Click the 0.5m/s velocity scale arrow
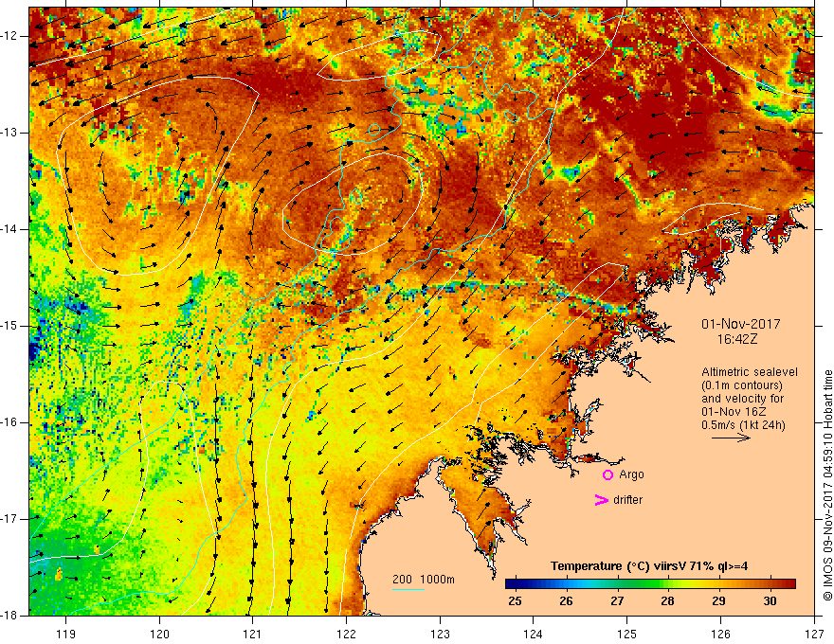The width and height of the screenshot is (834, 644). coord(731,438)
